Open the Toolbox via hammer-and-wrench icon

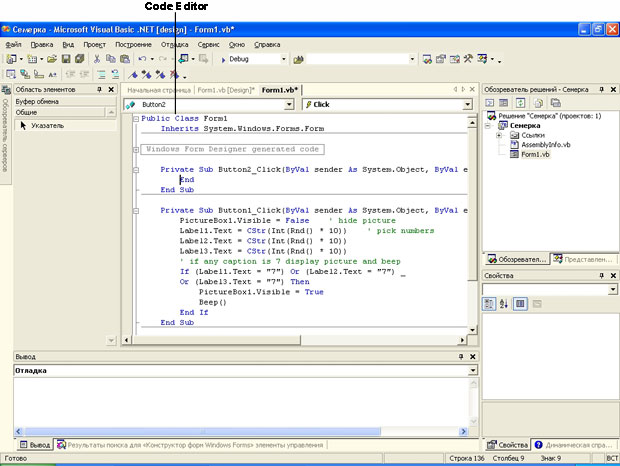coord(468,59)
